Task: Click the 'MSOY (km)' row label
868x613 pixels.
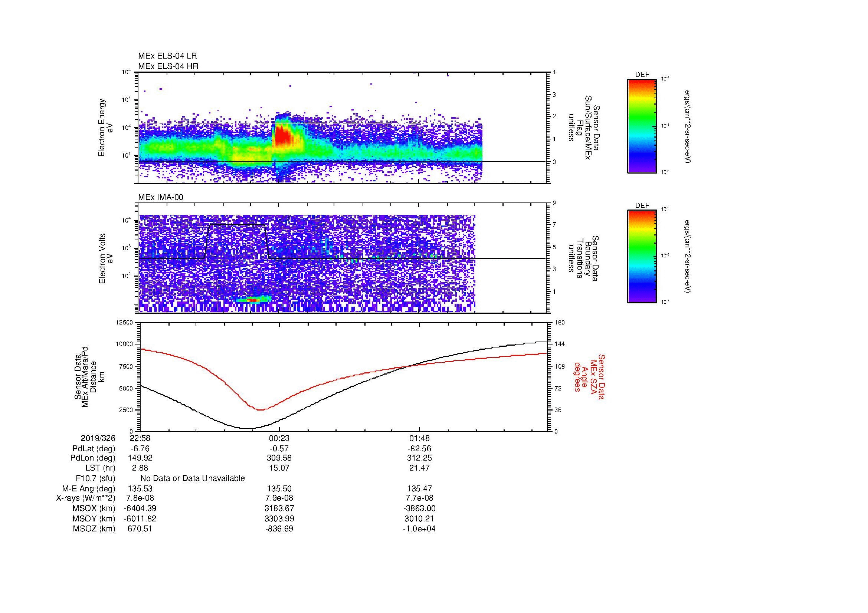Action: pyautogui.click(x=94, y=518)
